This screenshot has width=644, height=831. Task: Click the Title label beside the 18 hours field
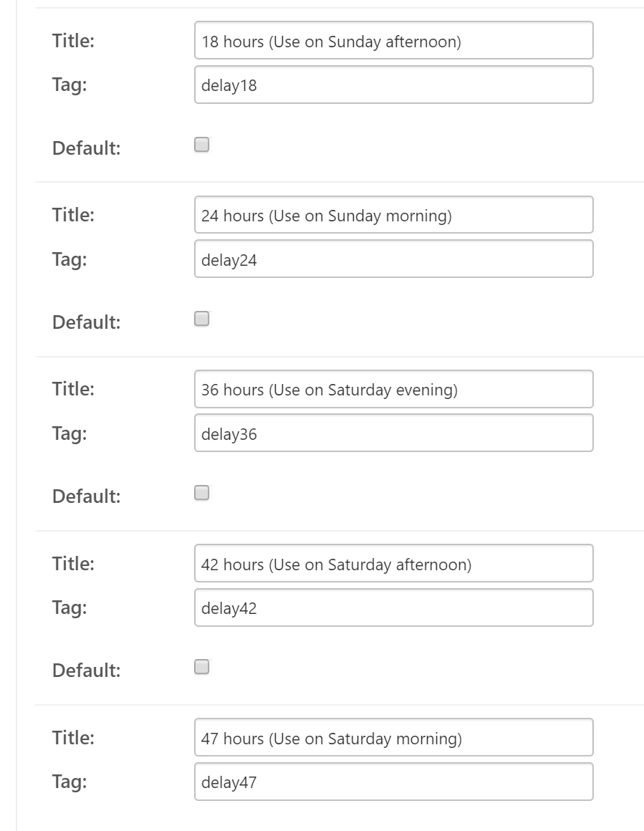[73, 41]
